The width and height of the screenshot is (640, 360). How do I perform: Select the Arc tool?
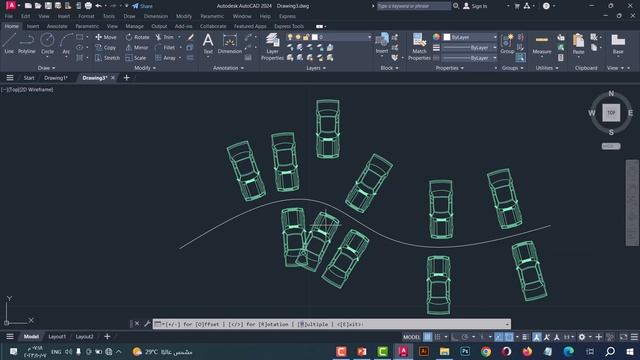[66, 44]
